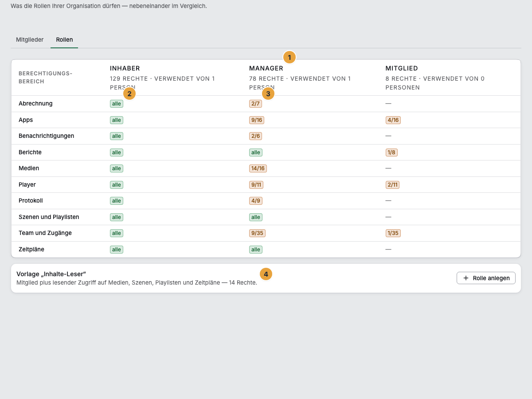Click the Rolle anlegen button

click(x=486, y=278)
